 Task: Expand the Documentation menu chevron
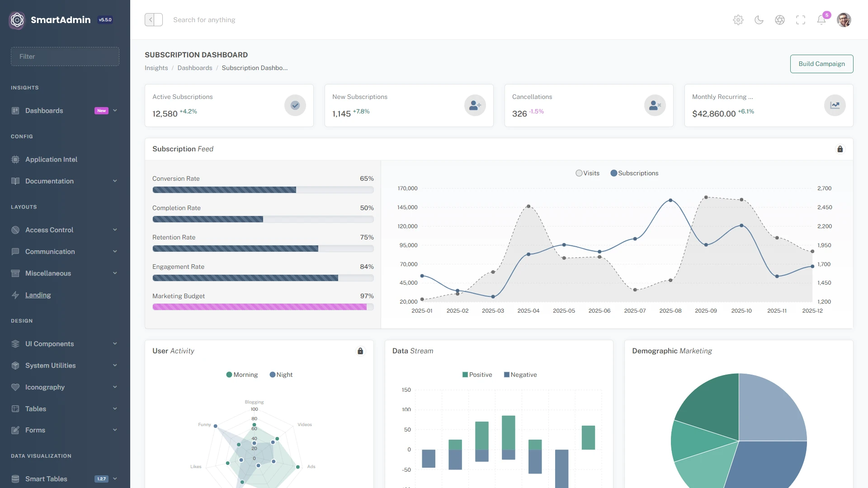115,181
